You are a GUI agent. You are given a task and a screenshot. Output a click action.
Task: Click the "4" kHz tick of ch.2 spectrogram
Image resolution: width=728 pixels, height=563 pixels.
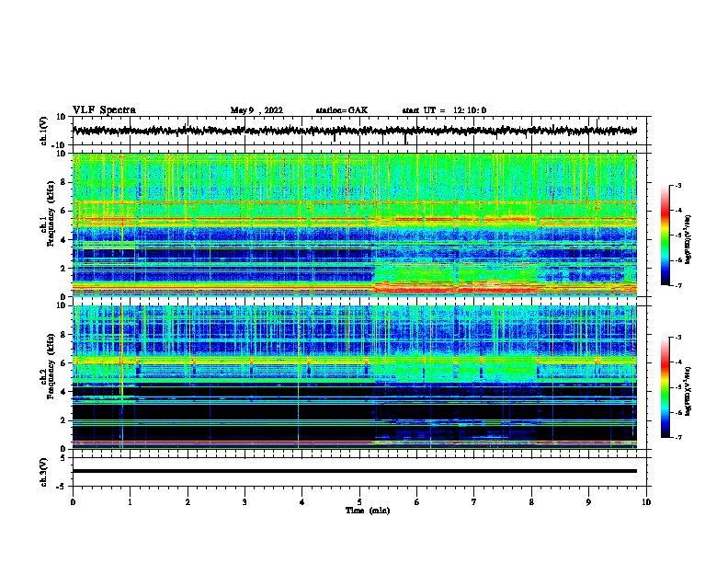pos(63,392)
